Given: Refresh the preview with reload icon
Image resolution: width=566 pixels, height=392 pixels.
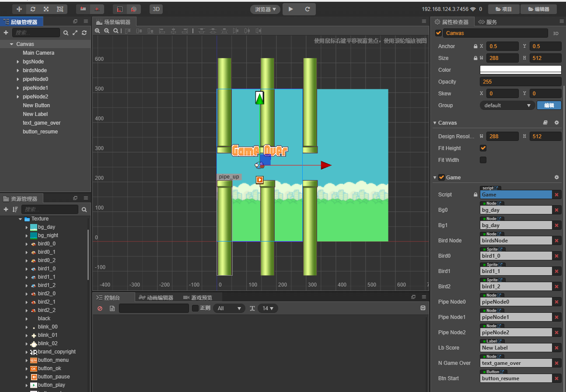Looking at the screenshot, I should pyautogui.click(x=307, y=9).
